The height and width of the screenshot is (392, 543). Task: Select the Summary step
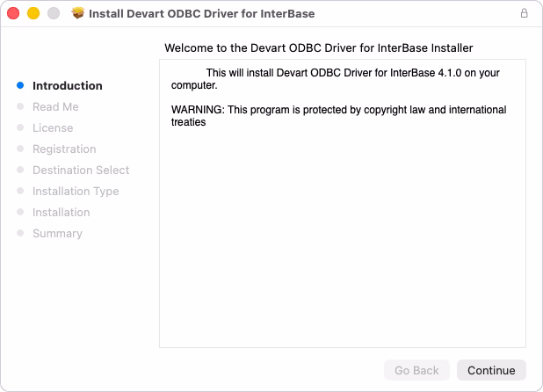tap(57, 234)
